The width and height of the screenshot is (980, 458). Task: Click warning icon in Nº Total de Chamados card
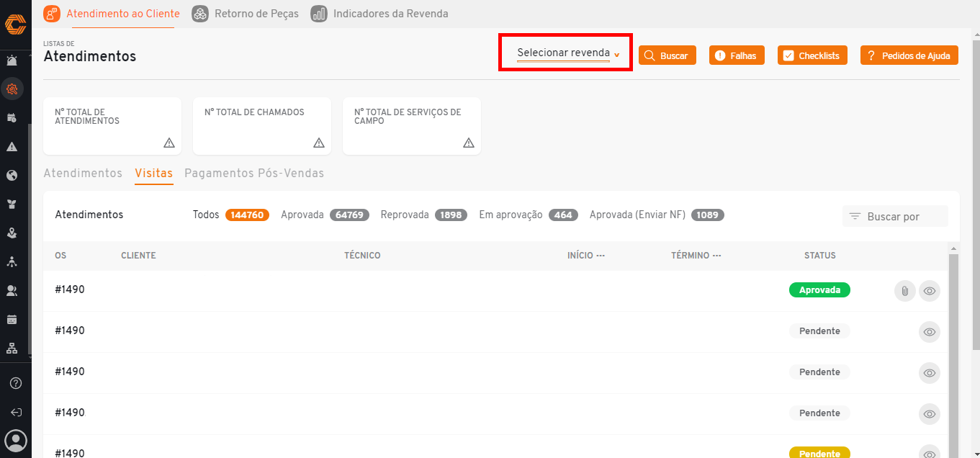(x=319, y=143)
